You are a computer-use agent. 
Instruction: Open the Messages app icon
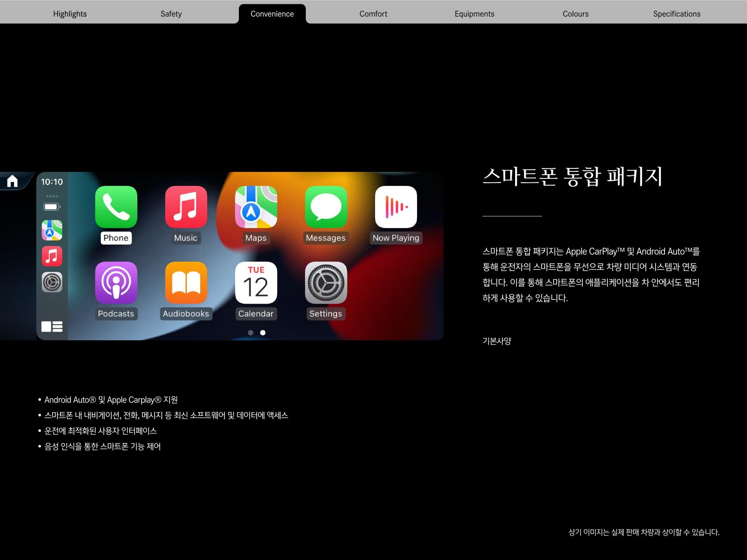coord(326,207)
